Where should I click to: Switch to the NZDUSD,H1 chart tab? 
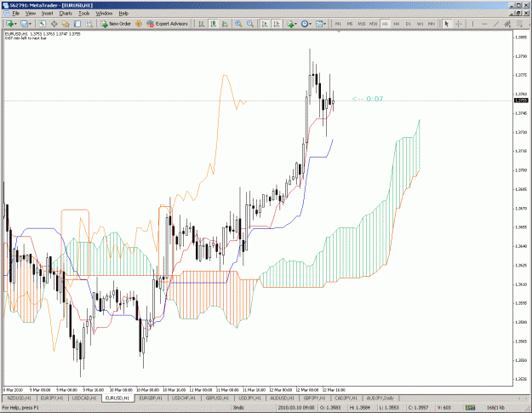tap(19, 398)
